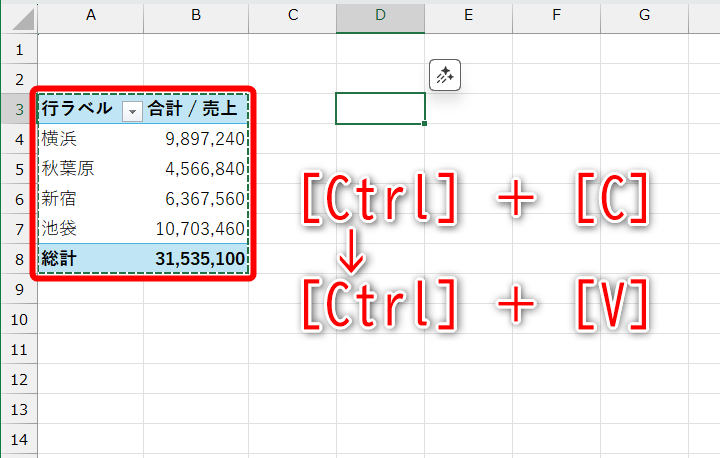Select the 横浜 cell

[x=90, y=139]
